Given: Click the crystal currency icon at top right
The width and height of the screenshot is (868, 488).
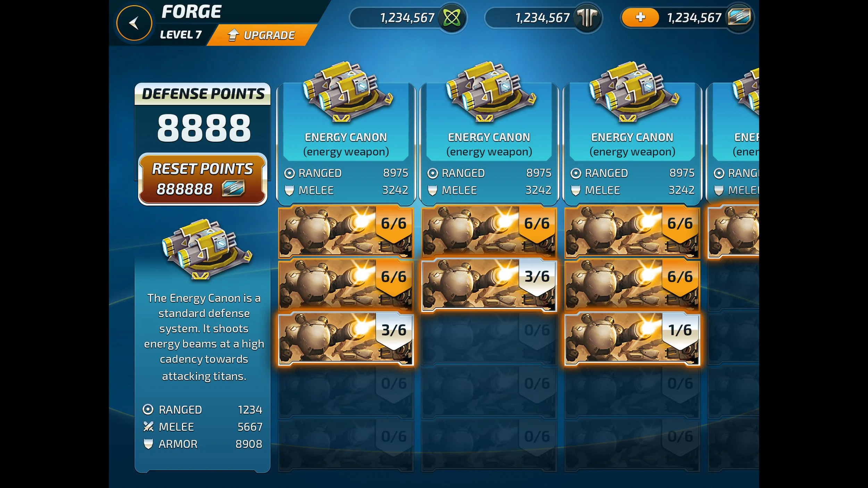Looking at the screenshot, I should (x=739, y=17).
